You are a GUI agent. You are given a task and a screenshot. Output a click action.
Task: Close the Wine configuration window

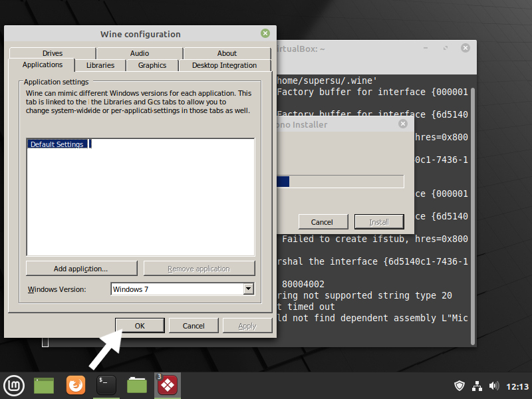pyautogui.click(x=265, y=33)
